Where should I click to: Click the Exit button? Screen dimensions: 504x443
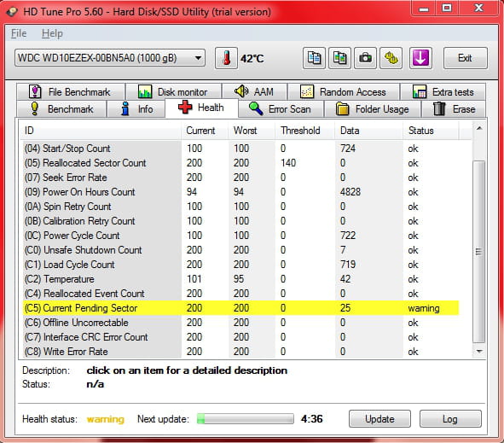(x=465, y=58)
